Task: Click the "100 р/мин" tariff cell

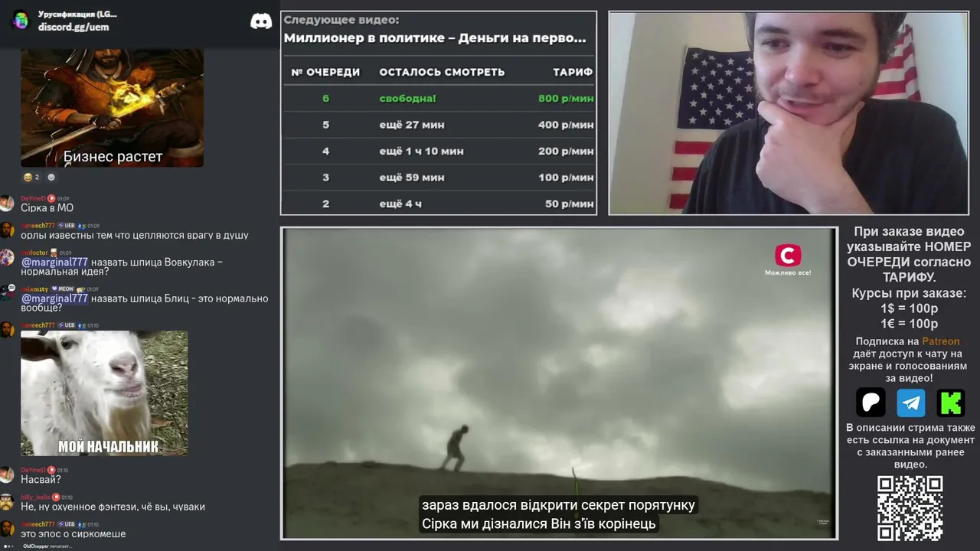Action: tap(566, 178)
